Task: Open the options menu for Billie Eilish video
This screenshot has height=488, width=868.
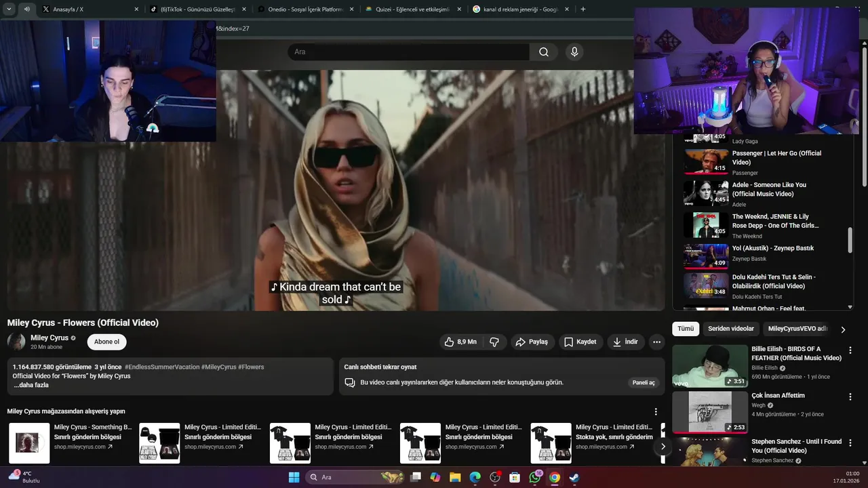Action: click(850, 350)
